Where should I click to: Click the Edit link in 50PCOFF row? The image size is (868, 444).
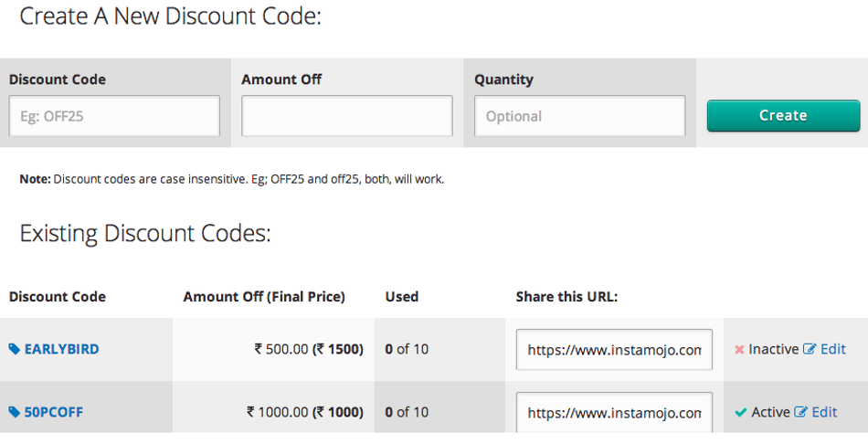click(x=824, y=412)
